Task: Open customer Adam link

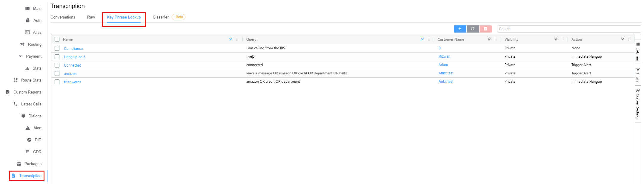Action: point(443,65)
